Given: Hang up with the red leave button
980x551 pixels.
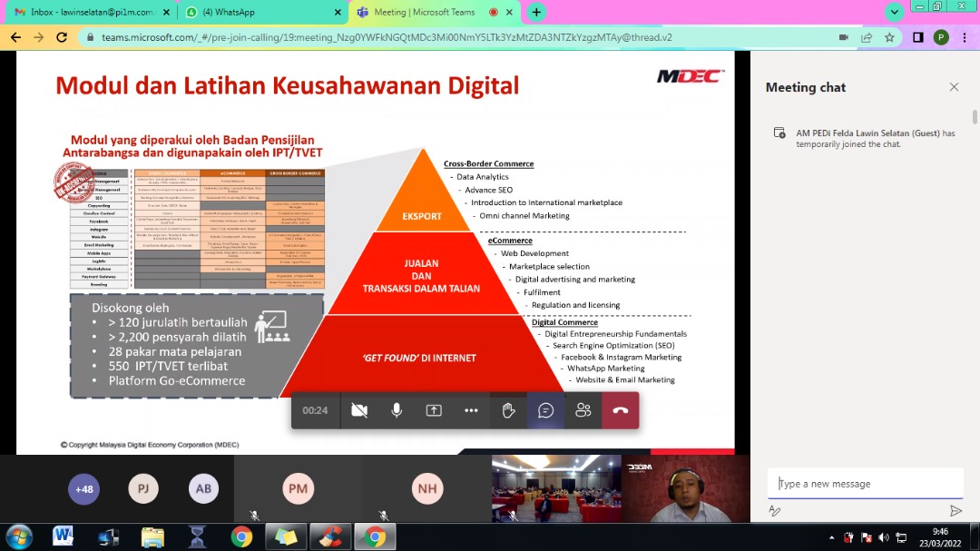Looking at the screenshot, I should click(620, 410).
